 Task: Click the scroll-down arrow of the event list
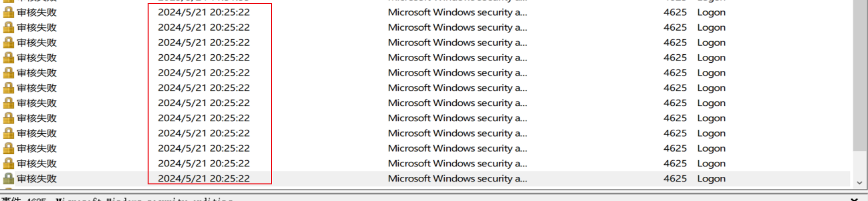[x=860, y=183]
